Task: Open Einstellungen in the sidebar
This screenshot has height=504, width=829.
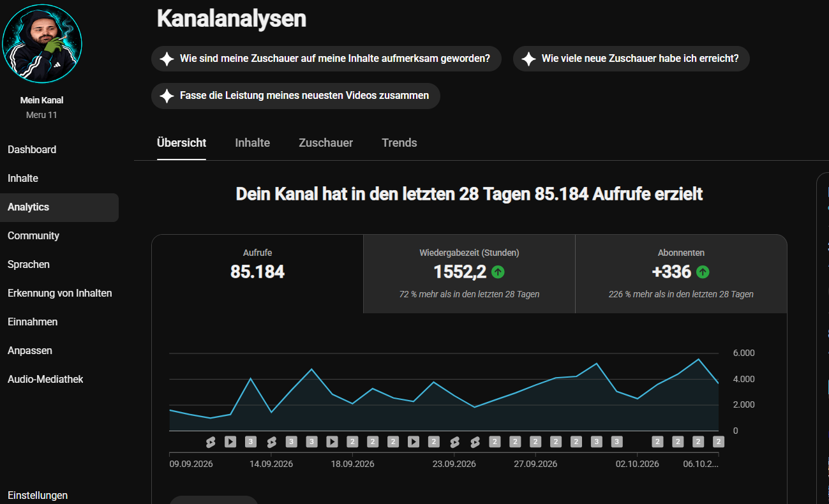Action: click(x=38, y=495)
